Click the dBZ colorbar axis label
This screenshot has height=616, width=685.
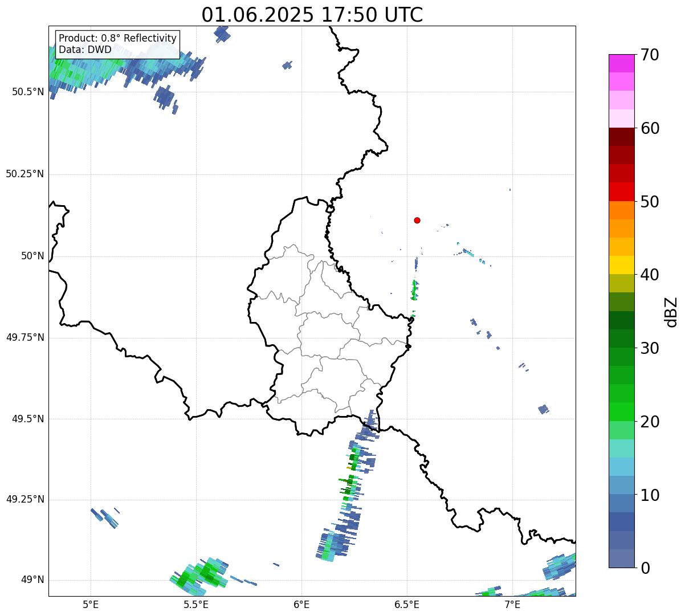click(671, 312)
